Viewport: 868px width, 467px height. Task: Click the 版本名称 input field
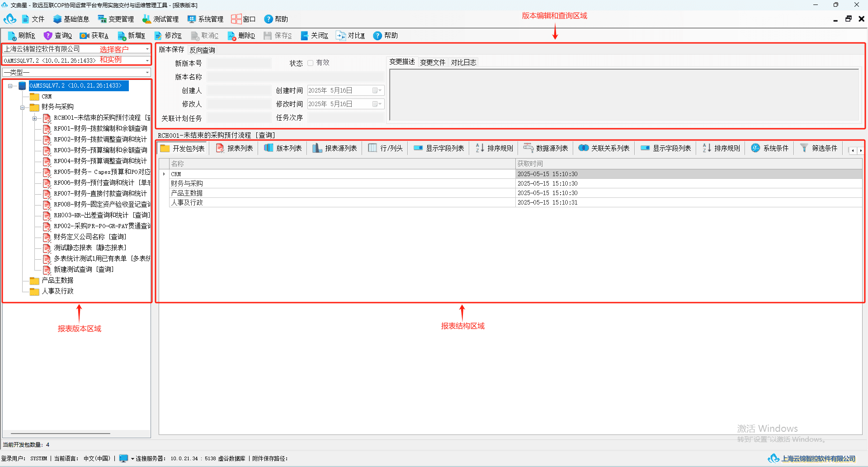(296, 77)
